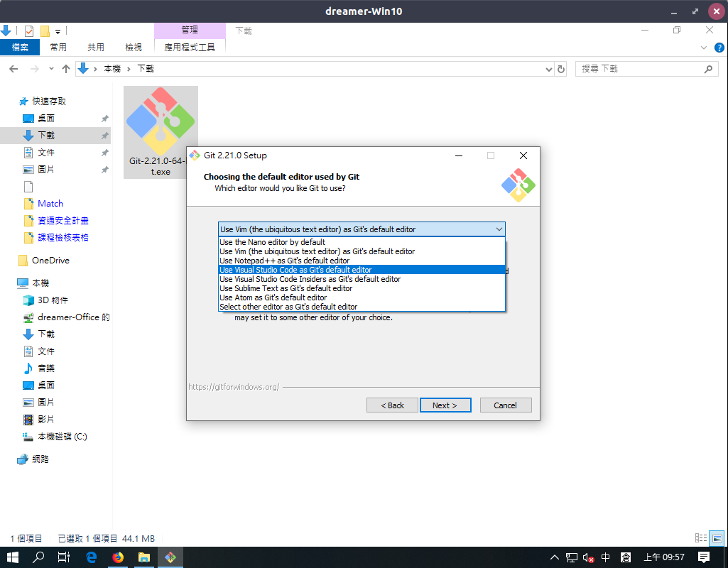Click the refresh button beside address bar
This screenshot has width=728, height=568.
561,69
